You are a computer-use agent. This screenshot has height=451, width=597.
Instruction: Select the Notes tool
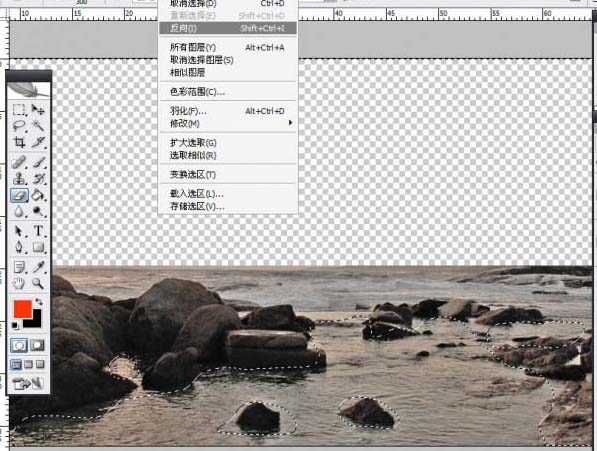coord(19,267)
